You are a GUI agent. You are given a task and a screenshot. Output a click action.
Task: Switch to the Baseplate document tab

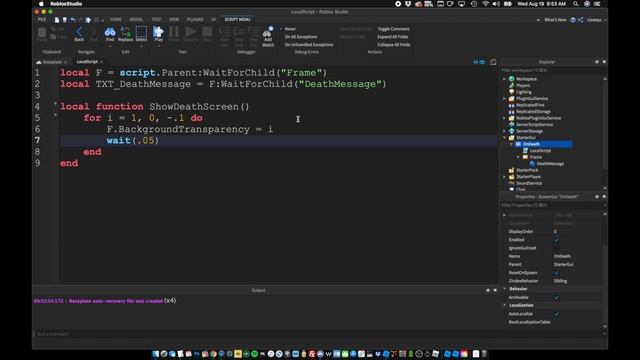[52, 62]
